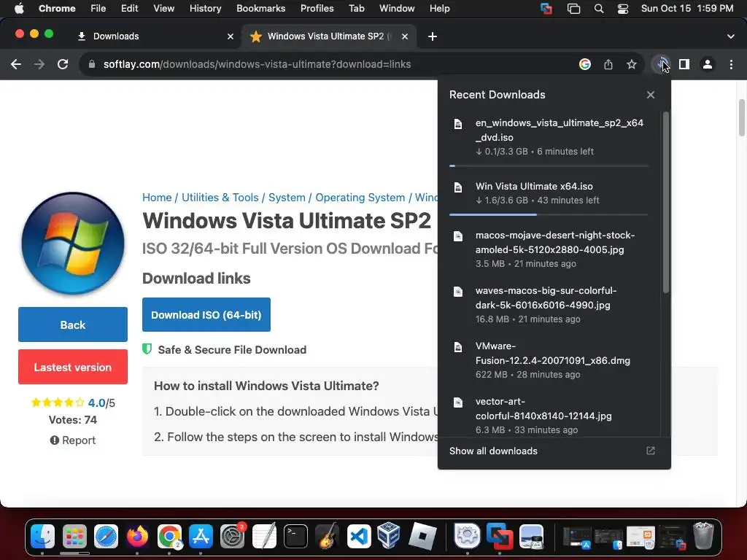Launch Firefox from the Dock
The image size is (747, 560).
pos(137,536)
